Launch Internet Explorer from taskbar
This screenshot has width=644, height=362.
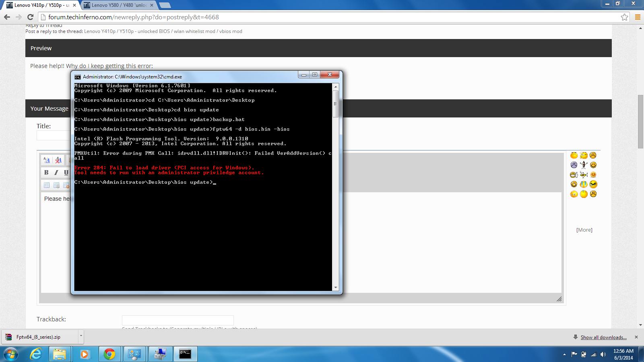(36, 354)
